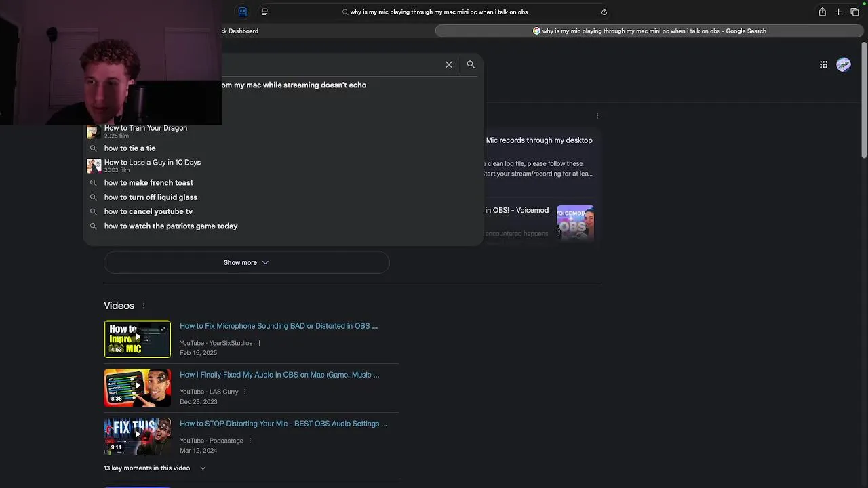Screen dimensions: 868x488
Task: Click the magnifier search button in Google box
Action: [x=471, y=64]
